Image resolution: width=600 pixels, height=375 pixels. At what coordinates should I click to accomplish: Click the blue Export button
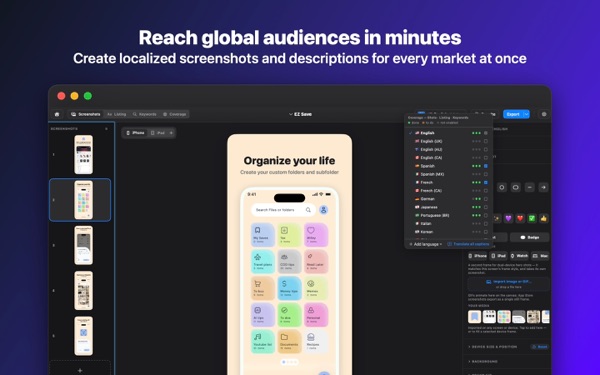pos(513,114)
